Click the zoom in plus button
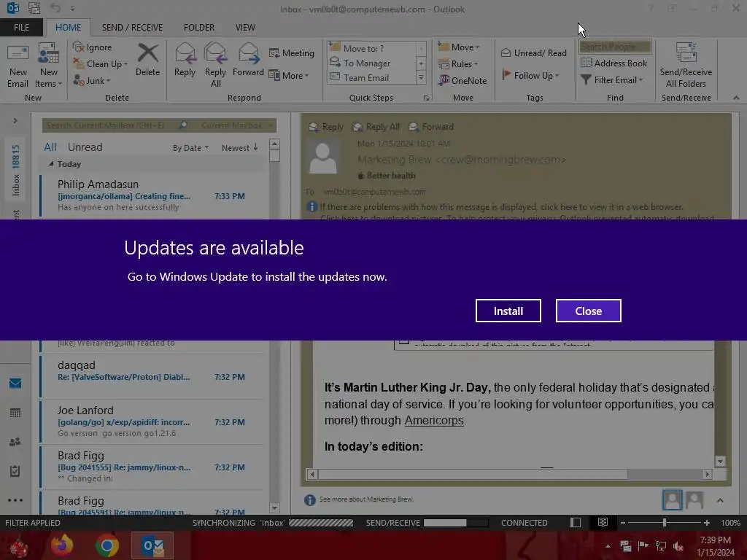The image size is (747, 560). click(x=706, y=523)
